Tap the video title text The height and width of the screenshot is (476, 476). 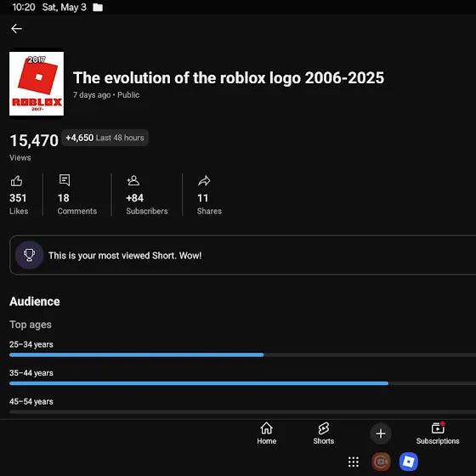tap(229, 77)
